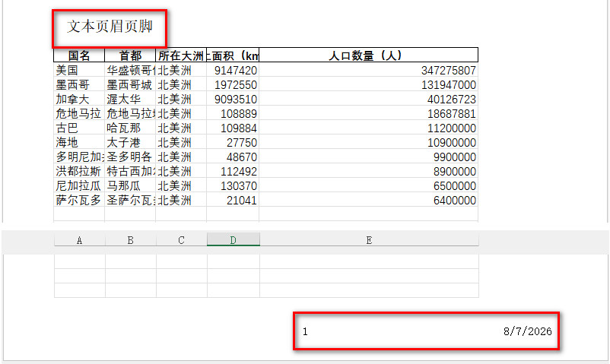The height and width of the screenshot is (364, 610).
Task: Click the footer page number 1
Action: click(305, 332)
